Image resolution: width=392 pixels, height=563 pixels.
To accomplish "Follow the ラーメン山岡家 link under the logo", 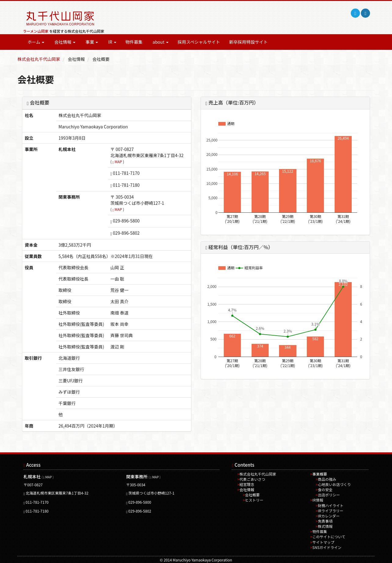I will click(36, 31).
